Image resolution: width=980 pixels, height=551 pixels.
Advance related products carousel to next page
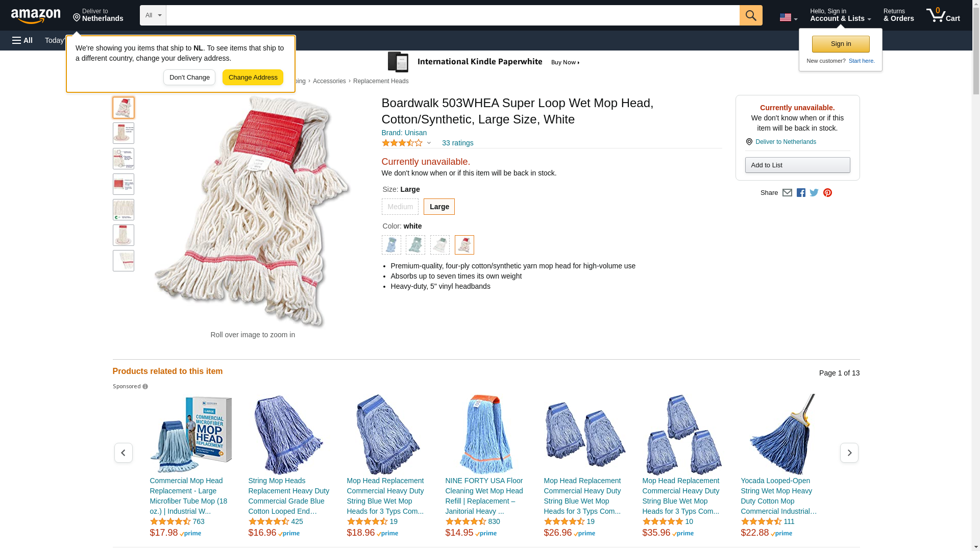tap(849, 453)
